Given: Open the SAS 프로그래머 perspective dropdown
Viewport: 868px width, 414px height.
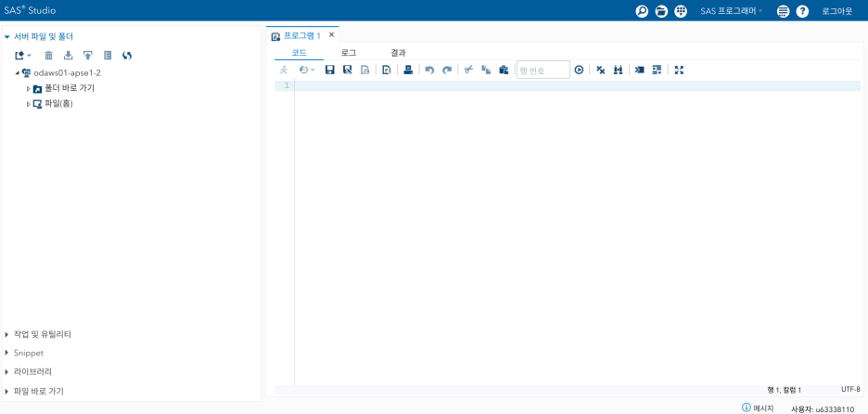Looking at the screenshot, I should (731, 11).
